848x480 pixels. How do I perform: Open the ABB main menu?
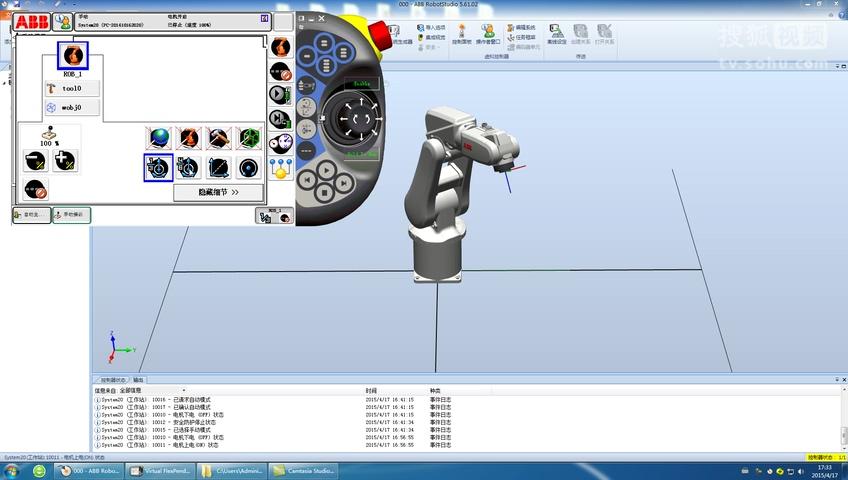pyautogui.click(x=32, y=22)
